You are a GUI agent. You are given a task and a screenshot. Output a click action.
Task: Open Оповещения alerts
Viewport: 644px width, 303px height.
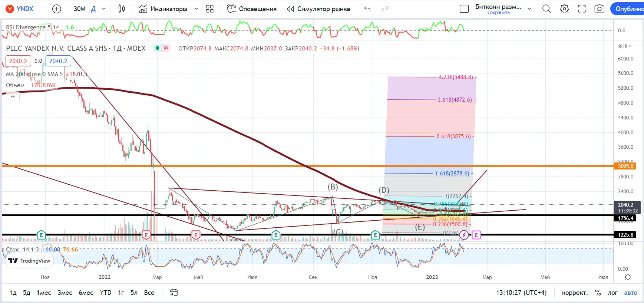pos(252,9)
